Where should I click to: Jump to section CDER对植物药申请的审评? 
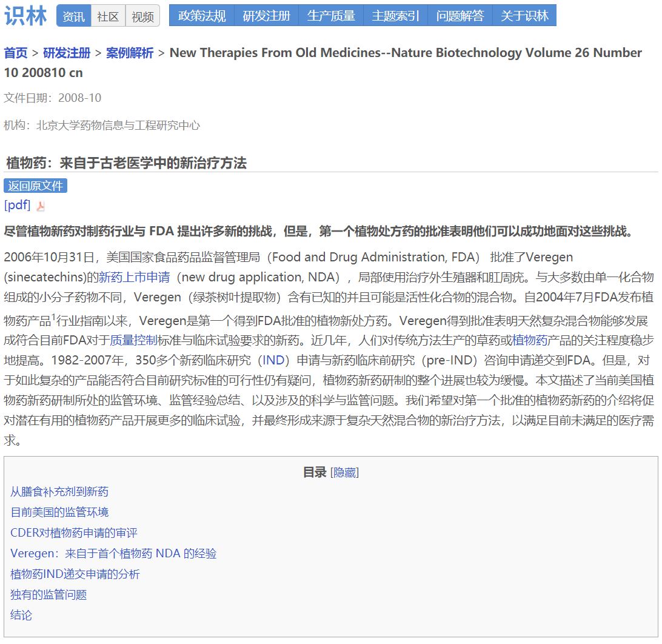click(74, 533)
